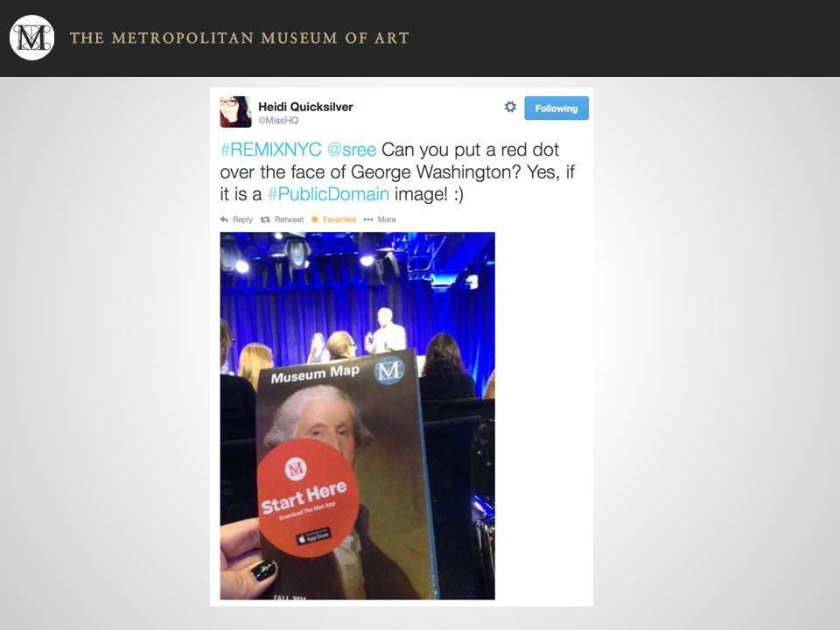Viewport: 840px width, 630px height.
Task: Click the Retweet arrows icon
Action: pyautogui.click(x=264, y=219)
